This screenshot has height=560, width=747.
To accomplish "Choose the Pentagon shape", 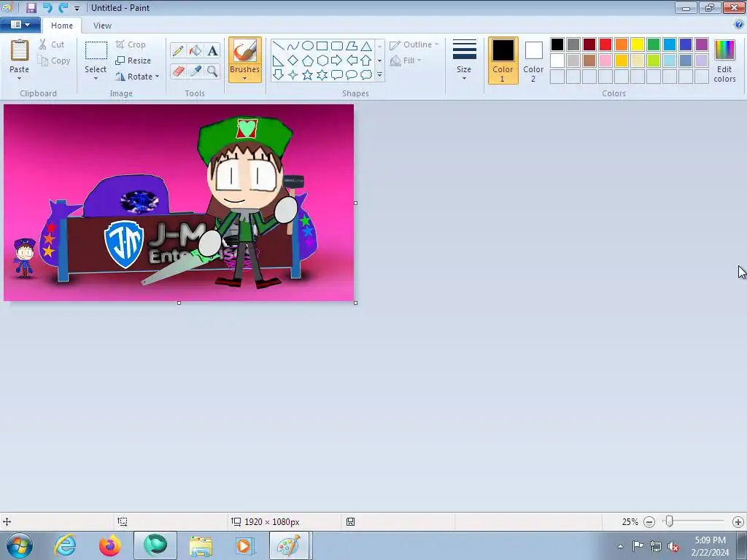I will coord(308,61).
